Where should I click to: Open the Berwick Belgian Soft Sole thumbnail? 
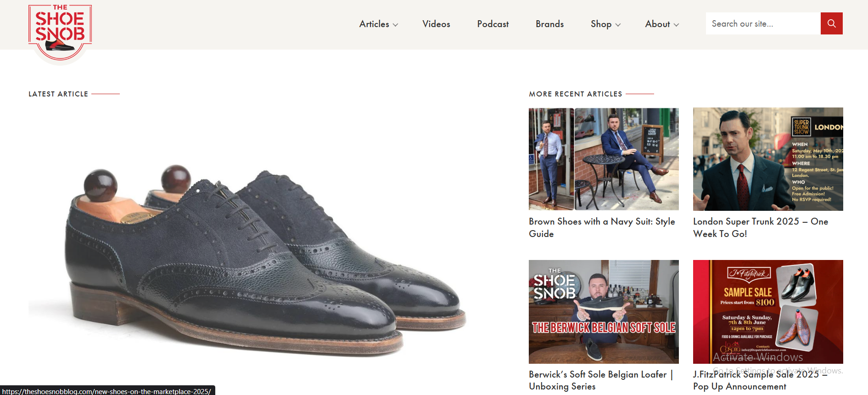[604, 311]
